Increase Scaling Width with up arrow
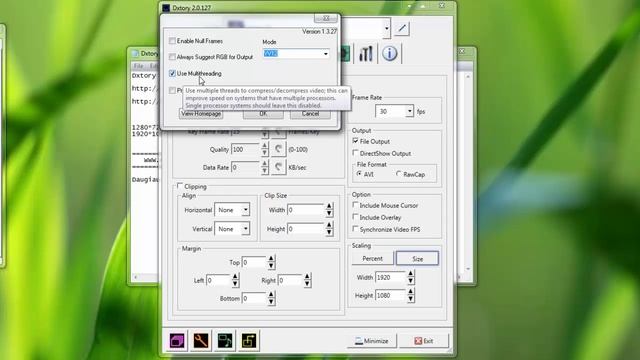 pyautogui.click(x=410, y=273)
